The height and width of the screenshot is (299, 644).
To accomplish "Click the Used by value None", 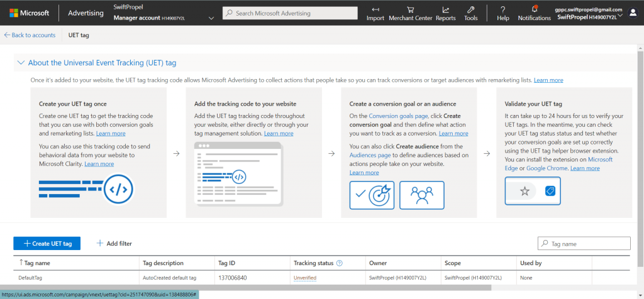I will [526, 278].
